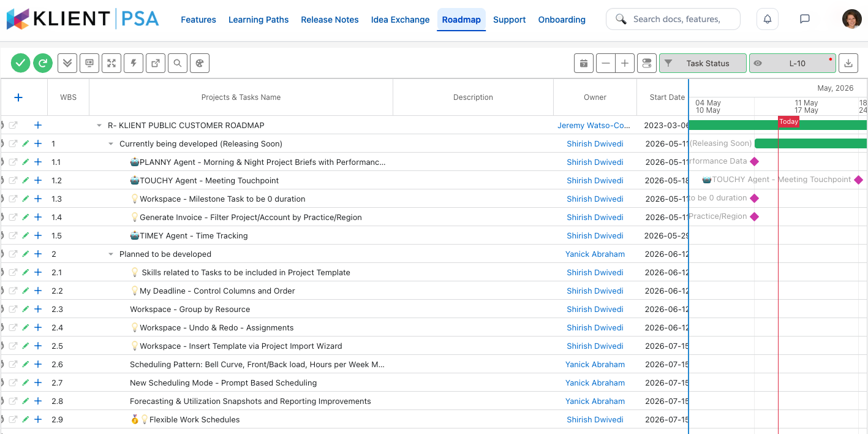Click the TOUCHY Agent milestone diamond
The width and height of the screenshot is (868, 434).
click(x=858, y=180)
